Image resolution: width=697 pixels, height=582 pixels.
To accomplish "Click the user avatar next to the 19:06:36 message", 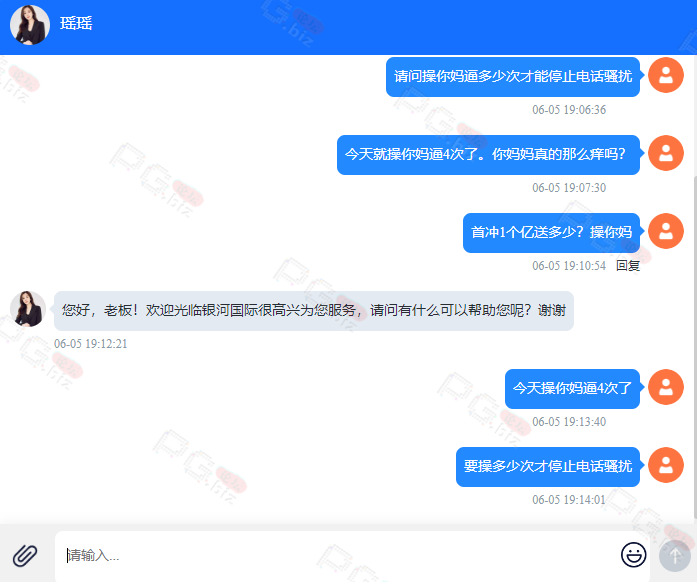I will pyautogui.click(x=665, y=75).
